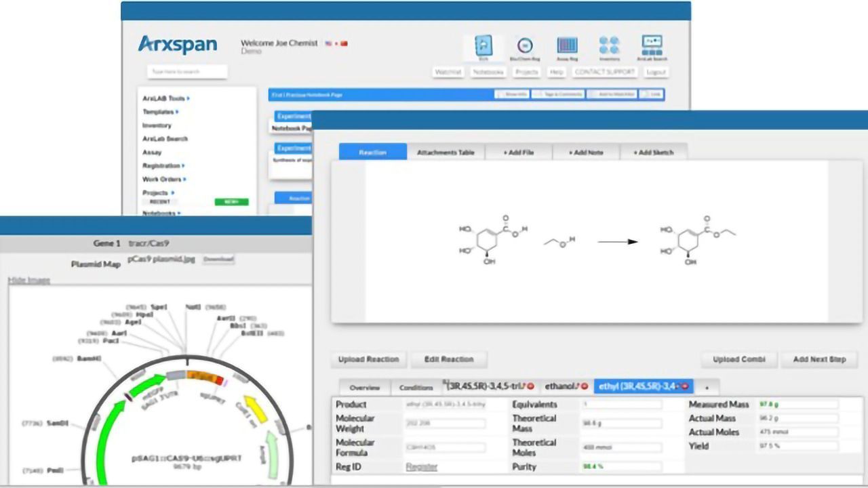This screenshot has height=488, width=868.
Task: Click the Actual Moles field
Action: pos(798,432)
